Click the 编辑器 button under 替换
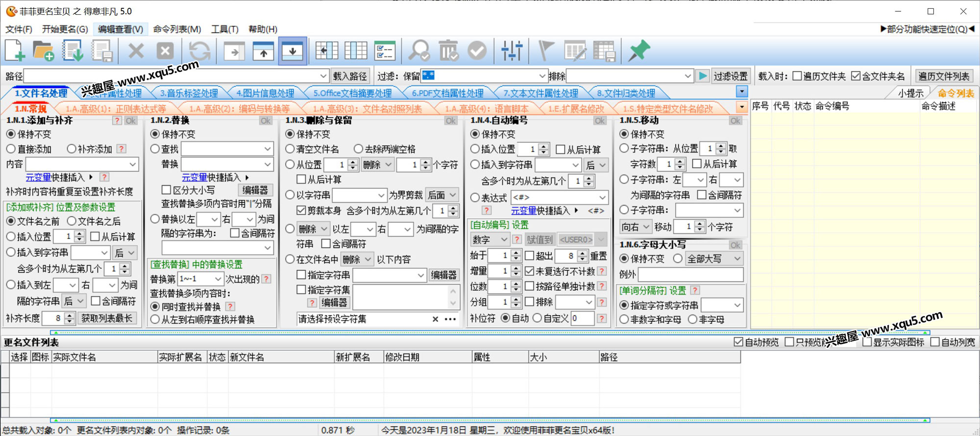 tap(255, 190)
